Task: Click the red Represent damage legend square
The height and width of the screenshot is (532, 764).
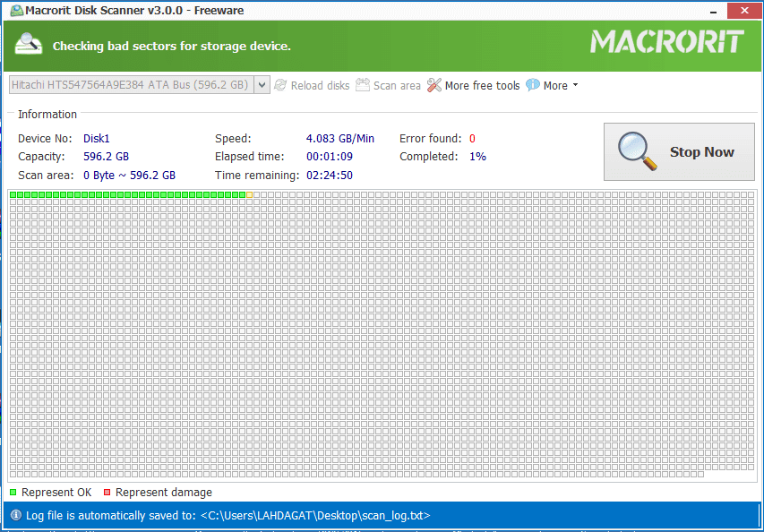Action: click(x=107, y=492)
